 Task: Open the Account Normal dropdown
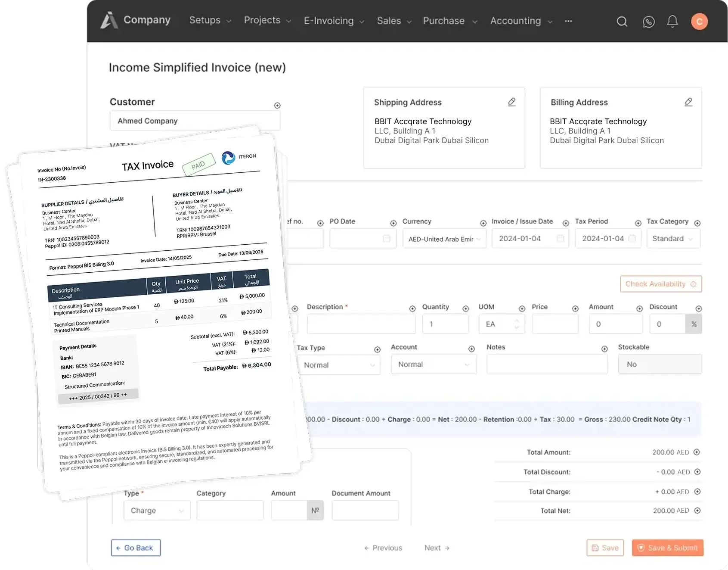coord(434,364)
